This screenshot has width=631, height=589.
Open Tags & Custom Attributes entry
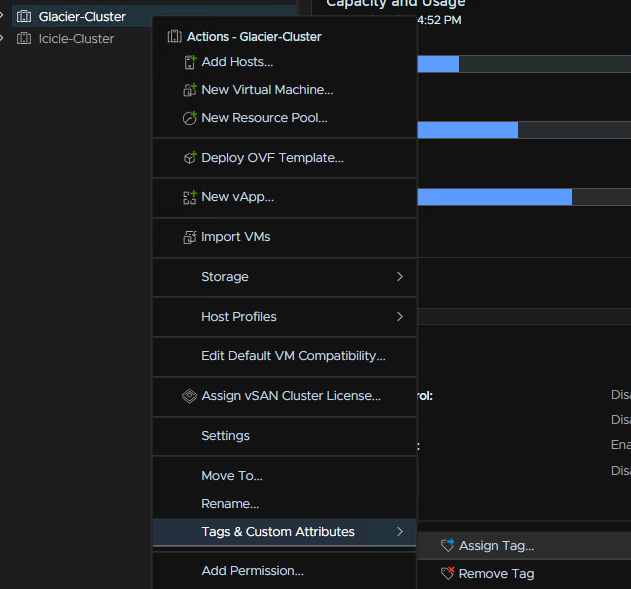pos(285,532)
